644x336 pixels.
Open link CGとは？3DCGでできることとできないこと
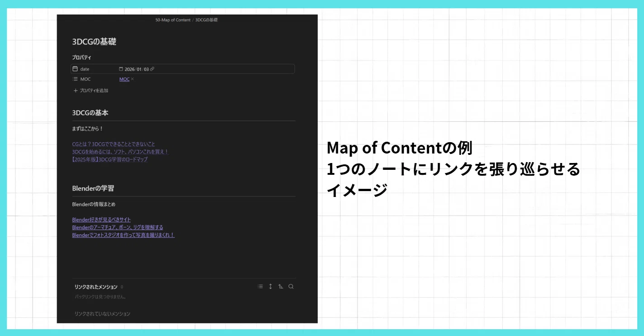tap(114, 144)
